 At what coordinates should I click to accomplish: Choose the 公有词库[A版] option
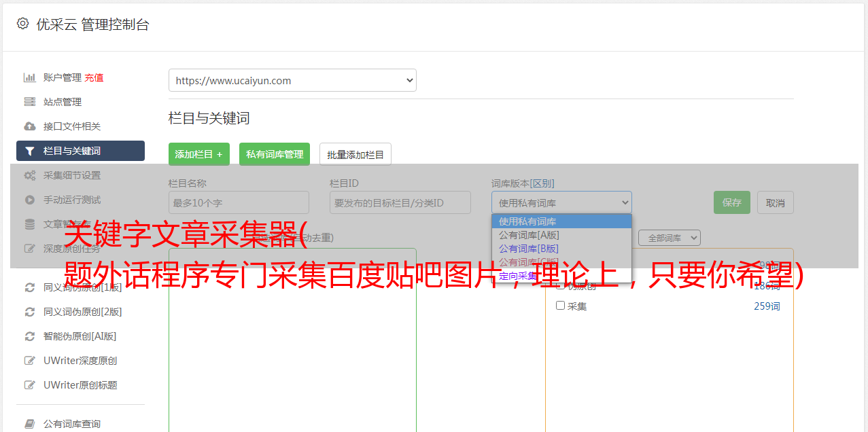(x=561, y=235)
